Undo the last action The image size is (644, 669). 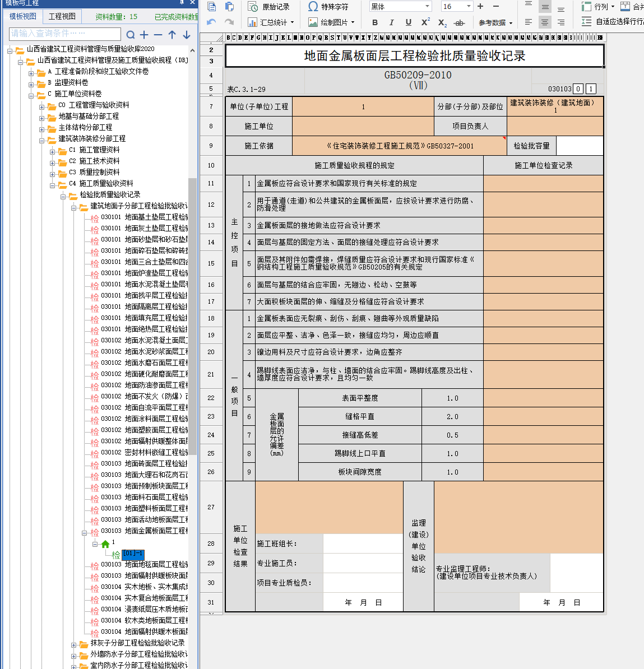pos(211,22)
